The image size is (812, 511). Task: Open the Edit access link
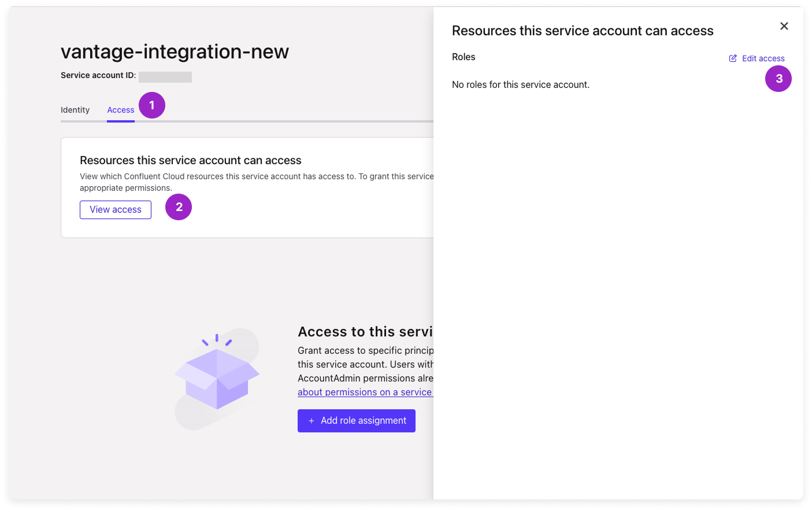click(x=763, y=58)
